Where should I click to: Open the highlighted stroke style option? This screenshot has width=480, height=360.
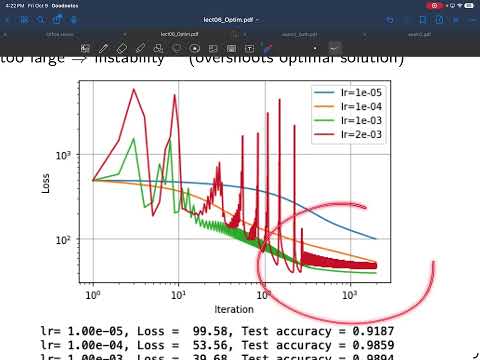(334, 48)
